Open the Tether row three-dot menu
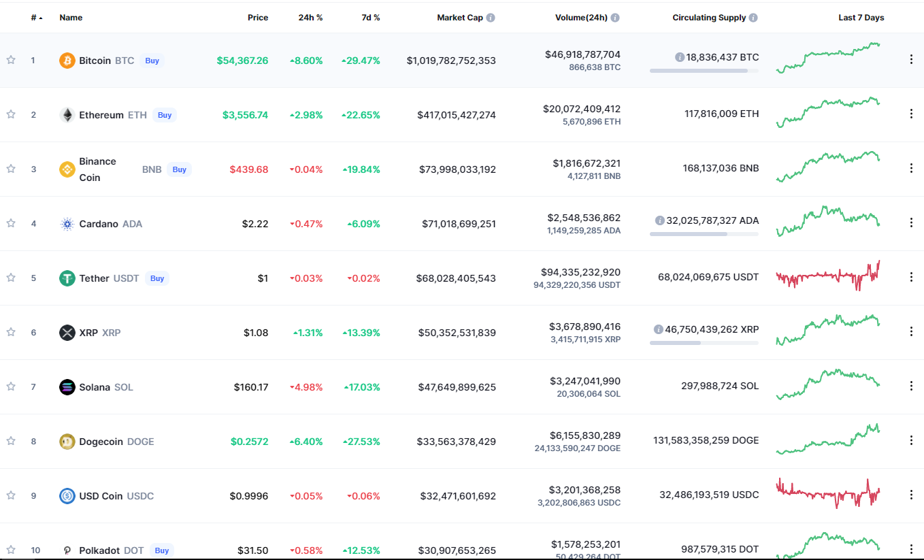Viewport: 924px width, 560px height. [x=911, y=277]
